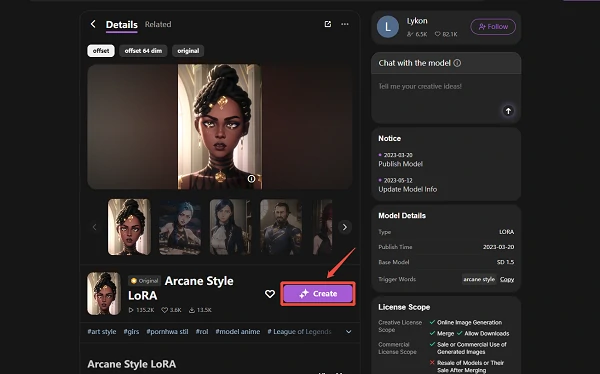Open the Details tab
This screenshot has width=600, height=374.
pyautogui.click(x=121, y=24)
